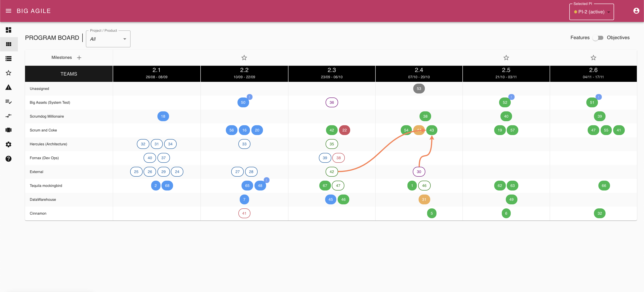This screenshot has height=292, width=644.
Task: Add a milestone with plus icon
Action: click(79, 58)
